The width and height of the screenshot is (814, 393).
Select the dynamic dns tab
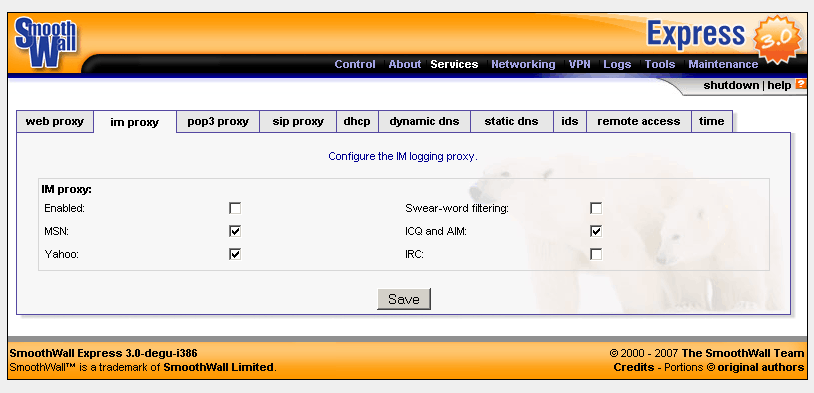pyautogui.click(x=425, y=121)
